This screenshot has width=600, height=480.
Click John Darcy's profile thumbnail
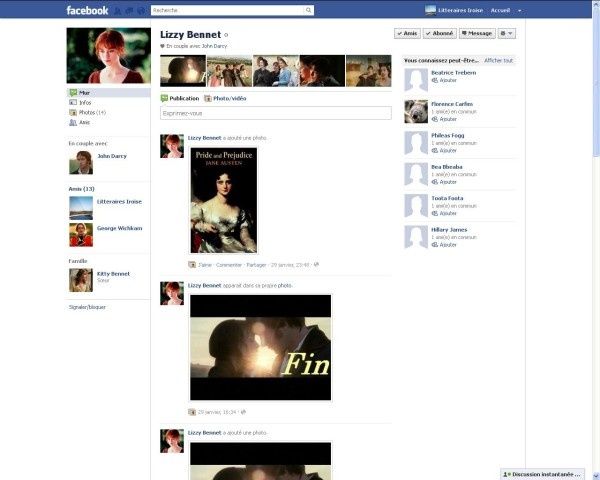tap(81, 162)
